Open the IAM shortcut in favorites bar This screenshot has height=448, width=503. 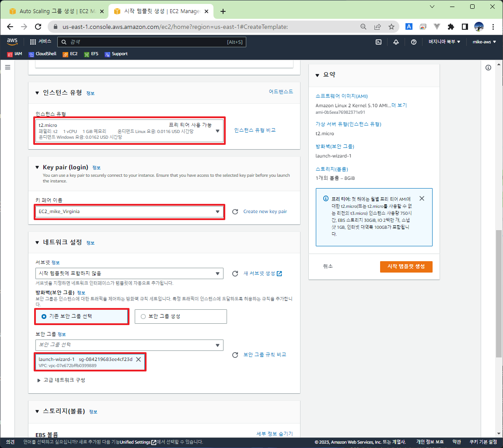pyautogui.click(x=15, y=54)
